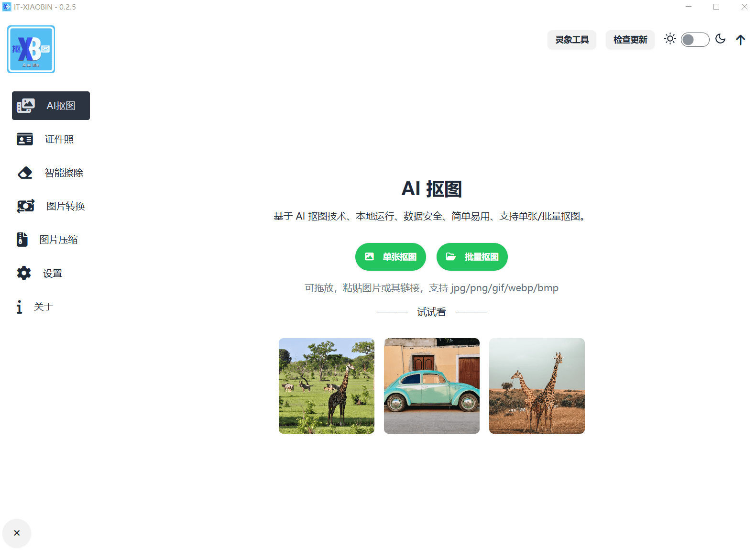Select the 智能擦除 eraser icon

coord(25,173)
